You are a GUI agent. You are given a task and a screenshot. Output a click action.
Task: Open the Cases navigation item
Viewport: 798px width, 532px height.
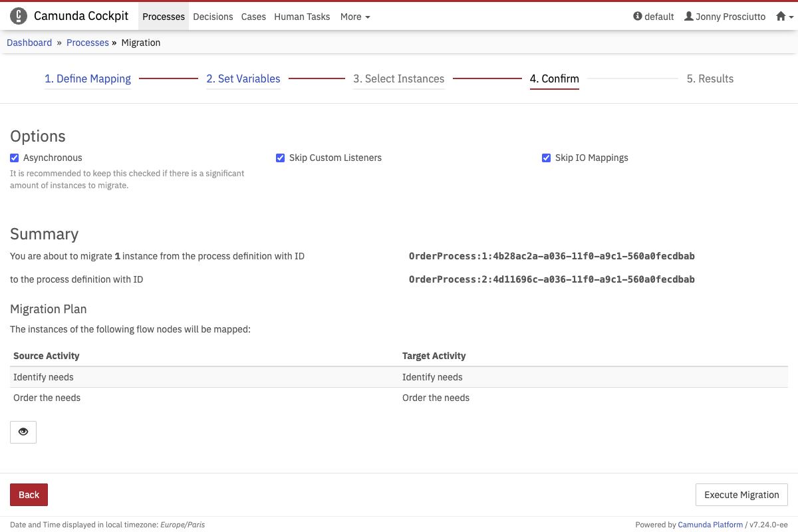(x=253, y=17)
